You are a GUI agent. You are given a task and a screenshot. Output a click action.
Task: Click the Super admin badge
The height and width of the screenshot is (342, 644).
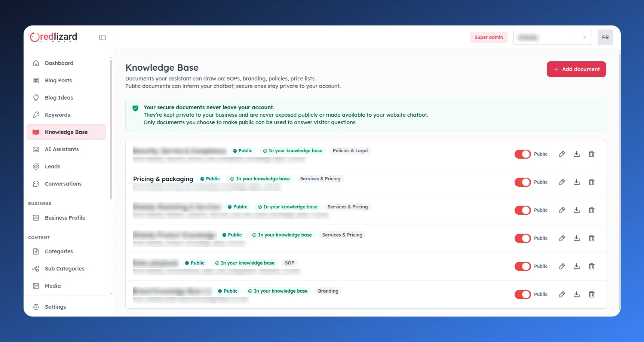488,37
